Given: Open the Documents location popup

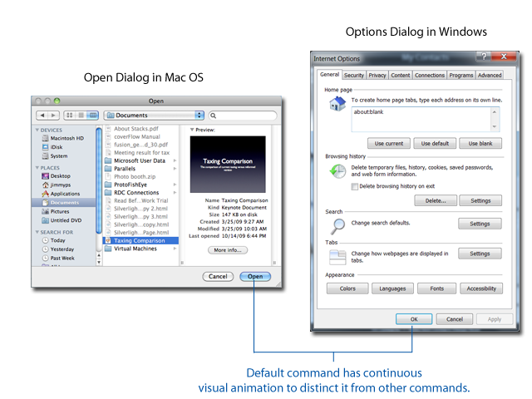Looking at the screenshot, I should [154, 116].
